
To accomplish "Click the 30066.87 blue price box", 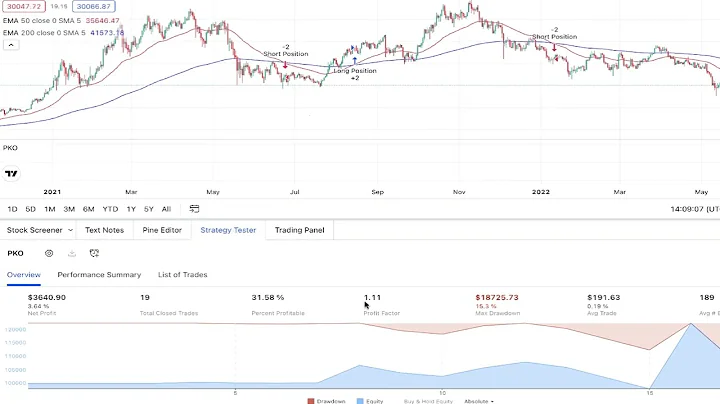I will click(93, 6).
